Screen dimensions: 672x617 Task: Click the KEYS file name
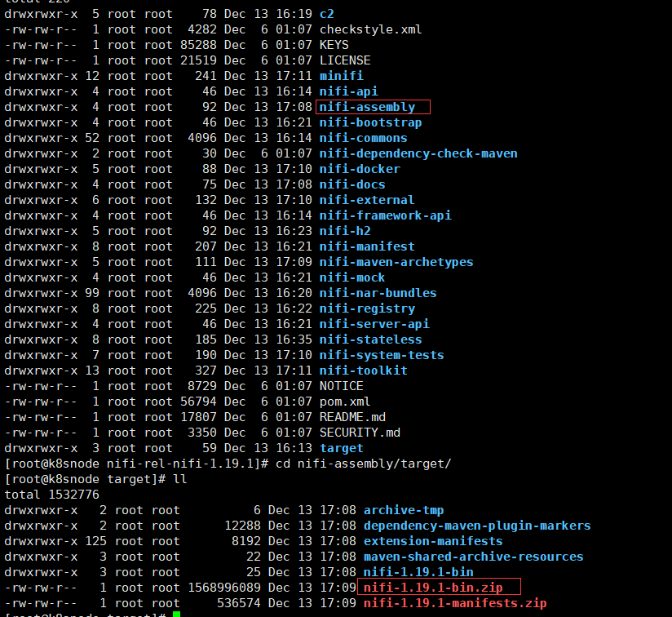point(334,45)
